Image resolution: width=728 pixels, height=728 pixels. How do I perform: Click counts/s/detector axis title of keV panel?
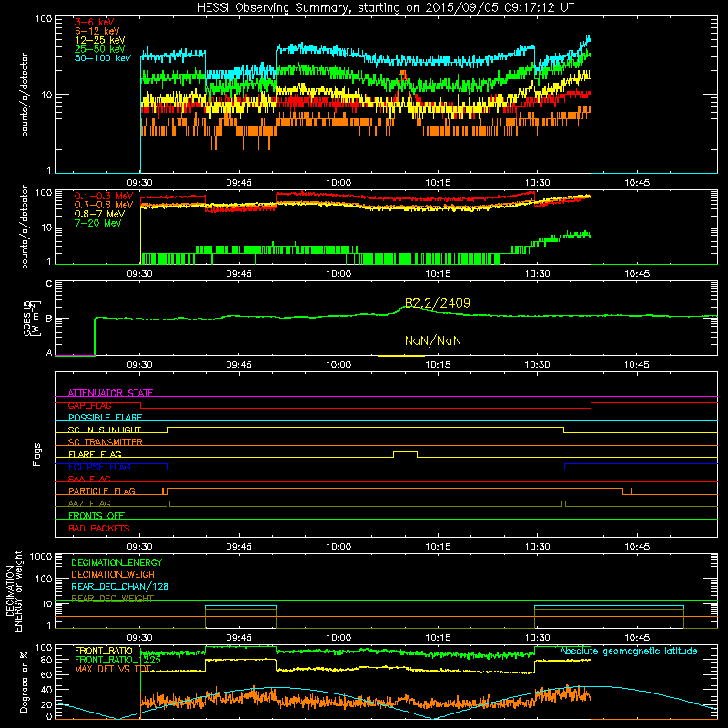25,95
